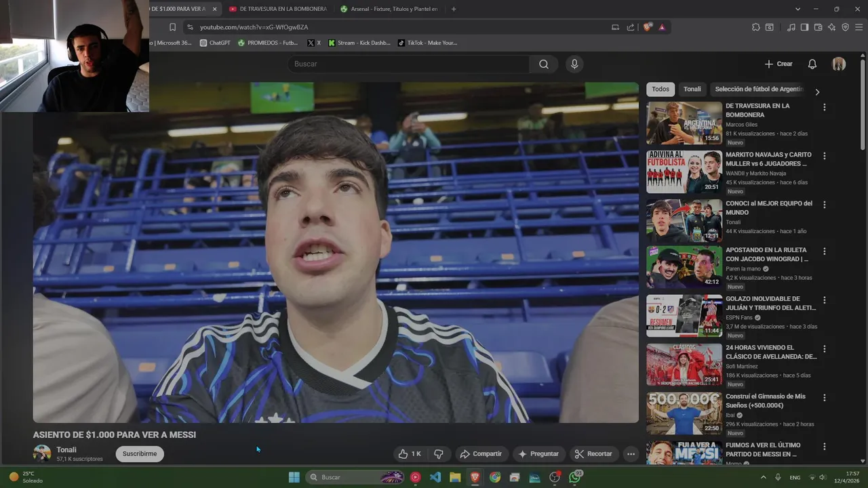Open options for DE TRAVESURA EN LA BOMBONERA

(x=824, y=107)
